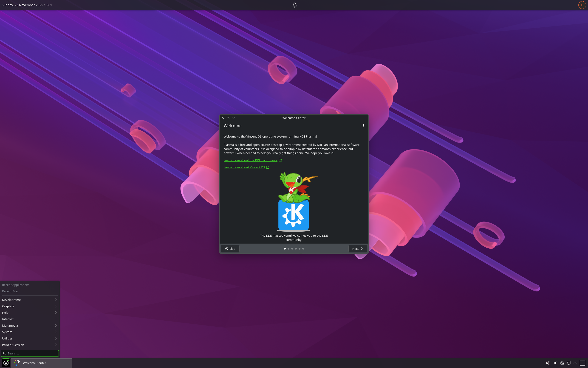588x368 pixels.
Task: Expand the Utilities menu category
Action: pos(30,338)
